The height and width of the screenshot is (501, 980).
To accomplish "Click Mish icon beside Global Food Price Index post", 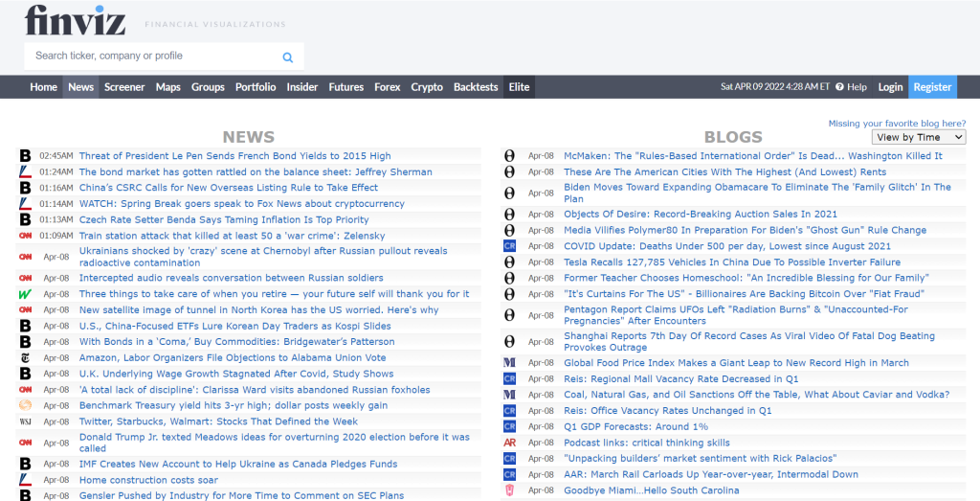I will pyautogui.click(x=509, y=363).
